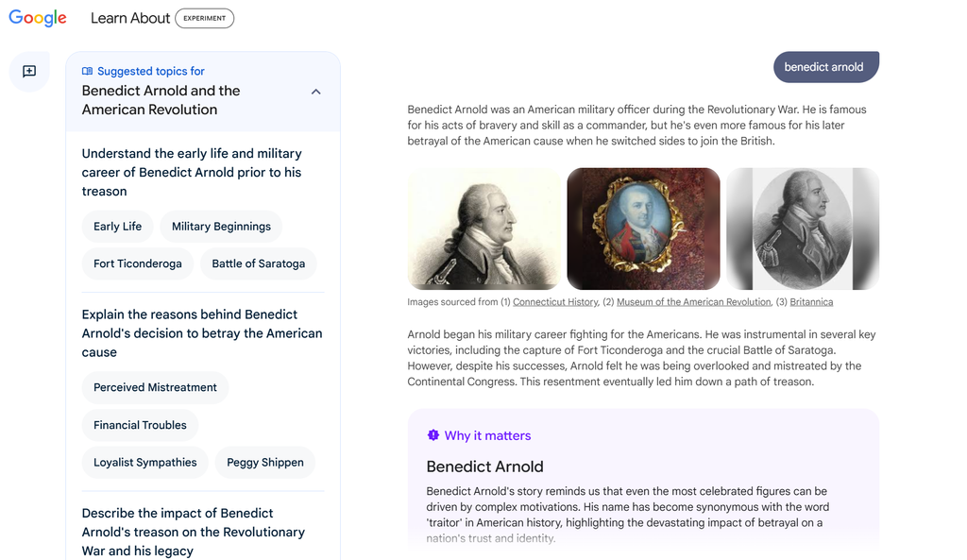The image size is (967, 560).
Task: Choose the Battle of Saratoga chip
Action: click(x=258, y=263)
